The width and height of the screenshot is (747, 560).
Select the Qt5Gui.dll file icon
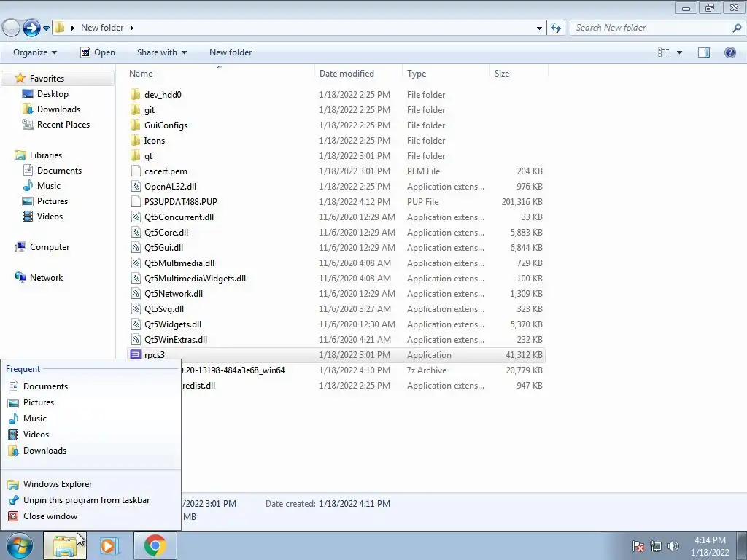click(x=136, y=247)
